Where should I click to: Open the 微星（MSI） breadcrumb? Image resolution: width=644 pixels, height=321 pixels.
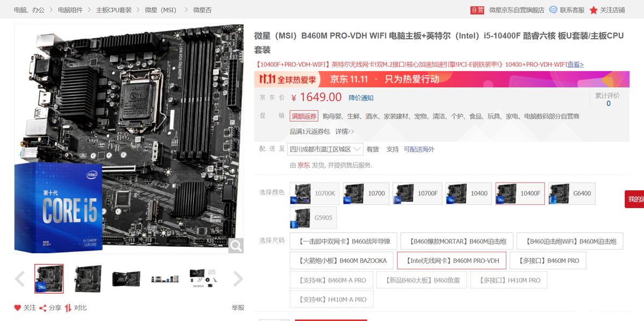click(162, 10)
